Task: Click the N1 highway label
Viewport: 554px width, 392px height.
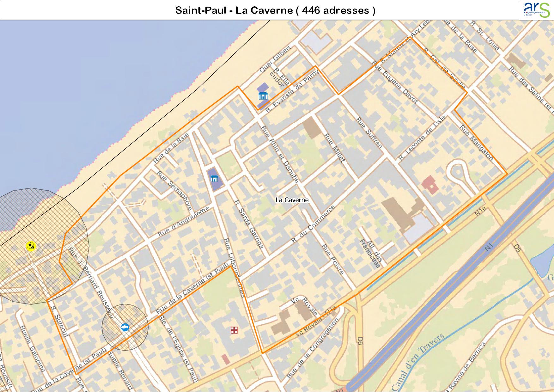Action: 489,247
